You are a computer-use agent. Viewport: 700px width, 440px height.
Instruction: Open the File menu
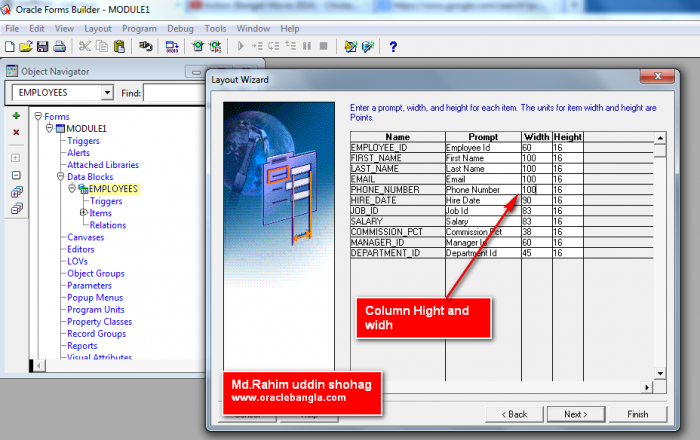click(12, 29)
